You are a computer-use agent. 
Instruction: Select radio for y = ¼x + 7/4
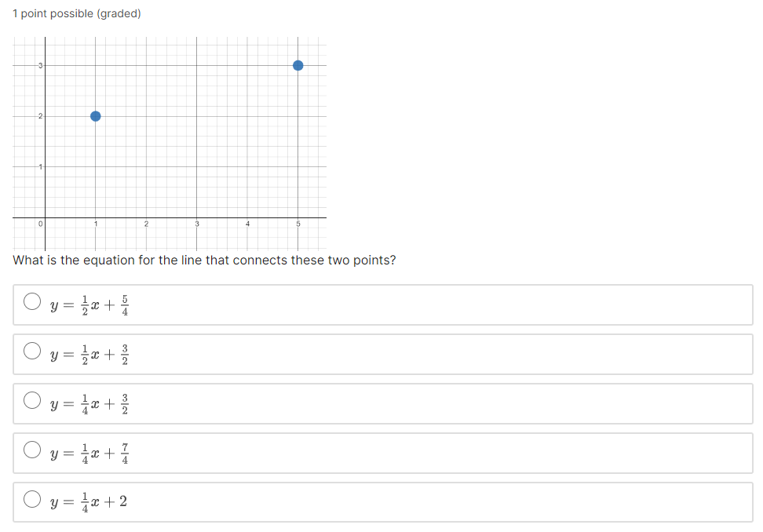(32, 450)
